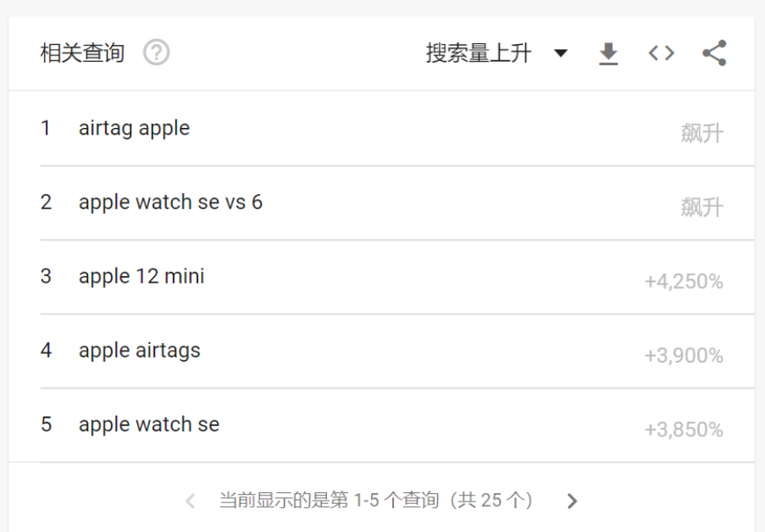Click the help question mark icon
This screenshot has height=532, width=765.
click(157, 53)
